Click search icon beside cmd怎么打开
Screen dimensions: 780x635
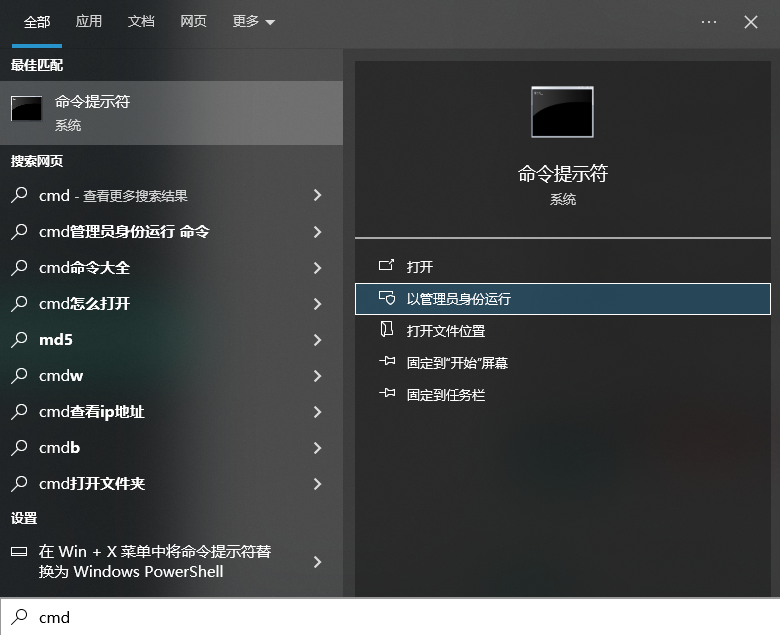(x=19, y=303)
